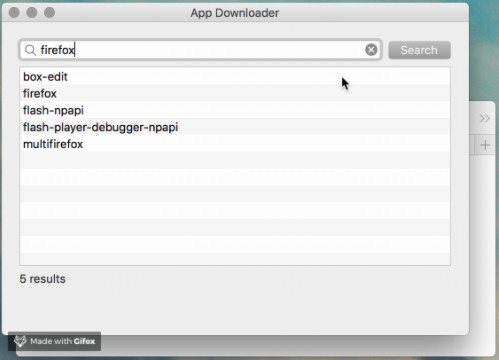Focus the firefox search input field
499x360 pixels.
coord(200,50)
